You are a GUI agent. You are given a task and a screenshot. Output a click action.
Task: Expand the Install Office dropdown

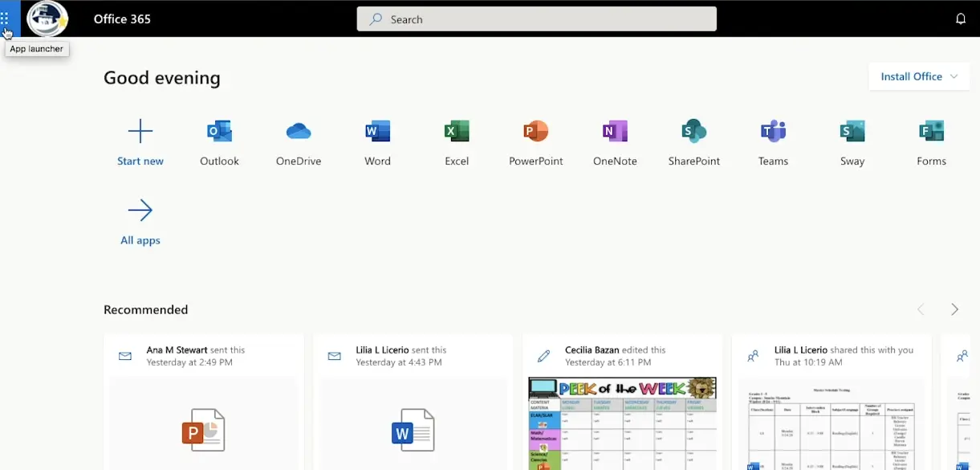coord(919,76)
